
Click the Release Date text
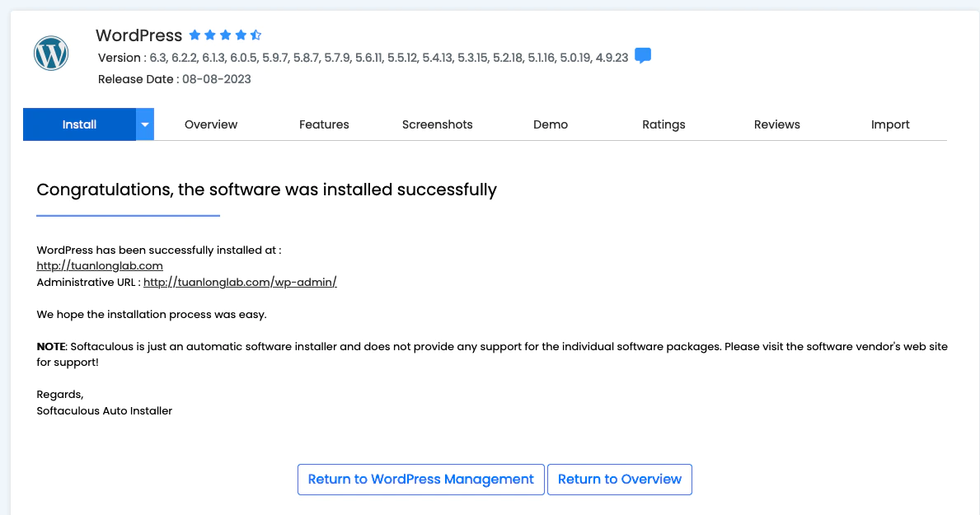[175, 79]
